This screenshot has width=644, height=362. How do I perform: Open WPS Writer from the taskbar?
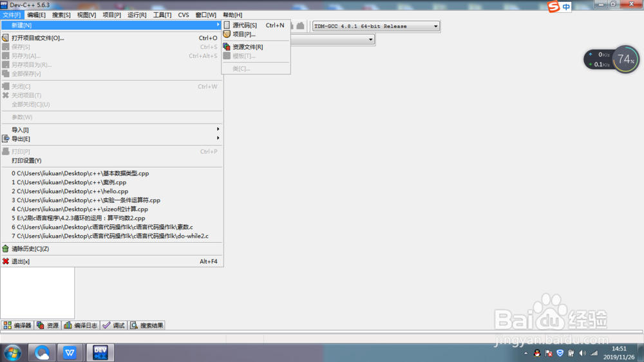tap(70, 352)
